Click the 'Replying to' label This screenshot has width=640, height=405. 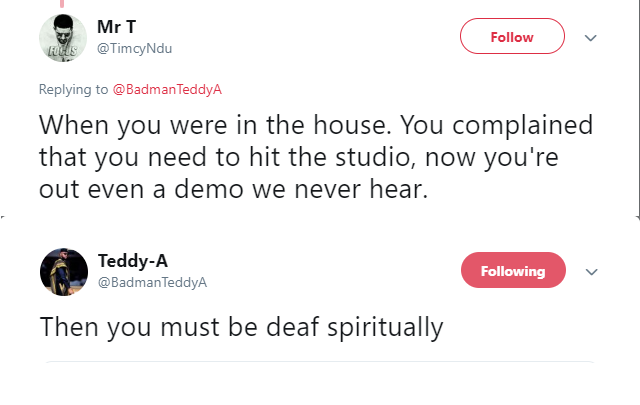(x=73, y=89)
